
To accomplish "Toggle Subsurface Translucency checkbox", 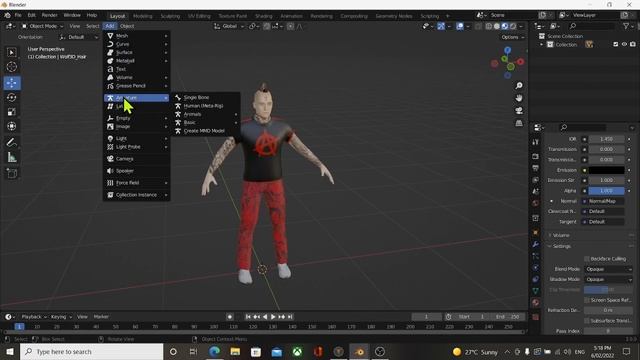I will [x=587, y=321].
